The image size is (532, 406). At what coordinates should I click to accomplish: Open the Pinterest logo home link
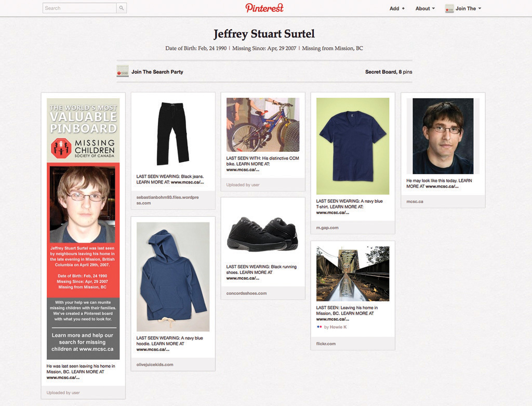(x=264, y=8)
